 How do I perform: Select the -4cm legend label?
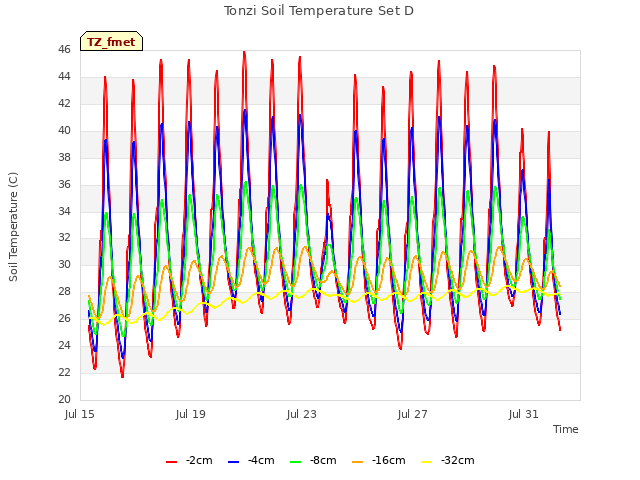click(x=261, y=461)
